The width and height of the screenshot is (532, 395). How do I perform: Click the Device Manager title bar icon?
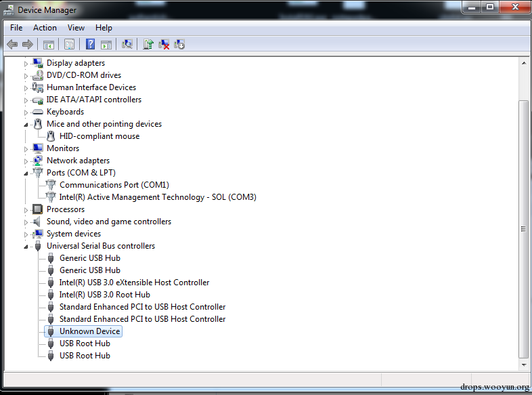click(x=9, y=10)
